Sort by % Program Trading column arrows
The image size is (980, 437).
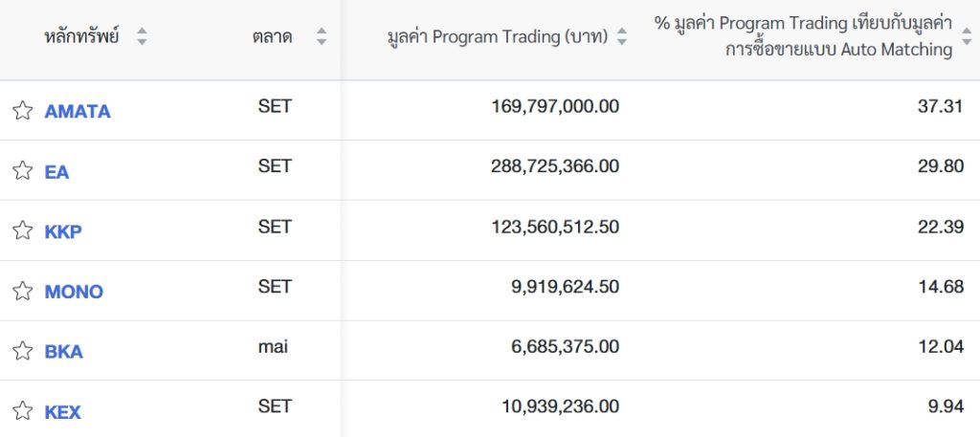click(x=967, y=36)
